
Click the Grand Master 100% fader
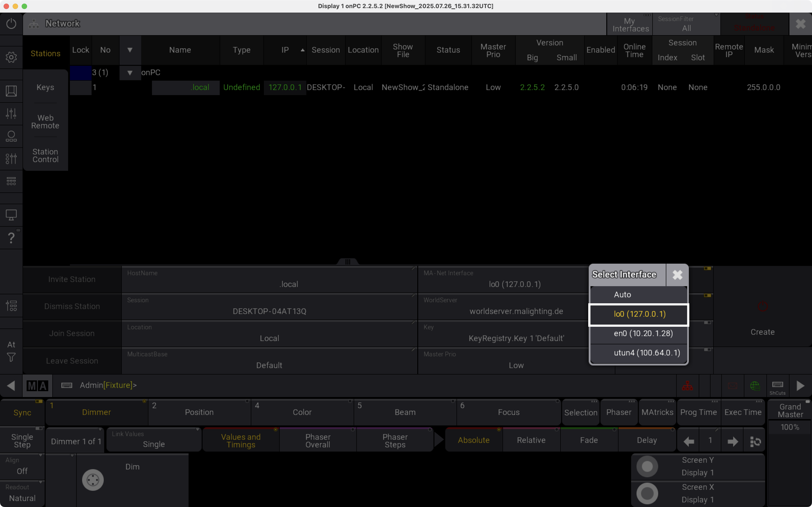789,427
